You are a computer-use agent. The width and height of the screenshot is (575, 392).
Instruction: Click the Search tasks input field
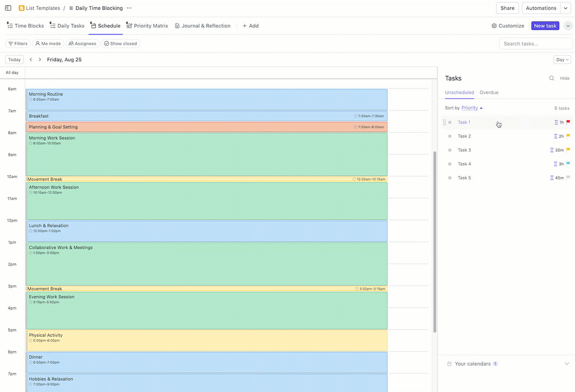[535, 44]
